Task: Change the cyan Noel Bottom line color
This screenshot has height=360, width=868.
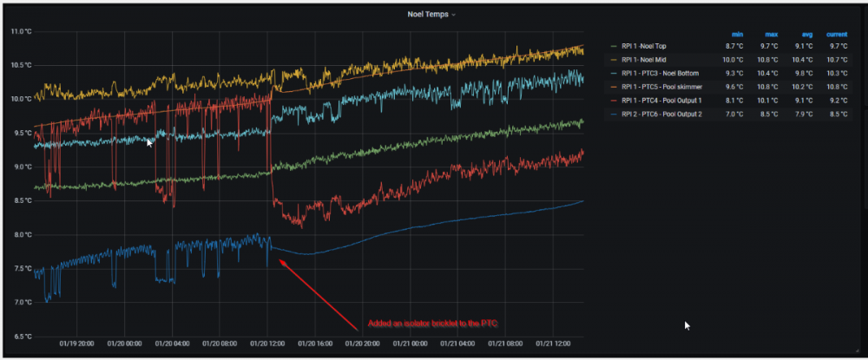Action: [x=615, y=74]
